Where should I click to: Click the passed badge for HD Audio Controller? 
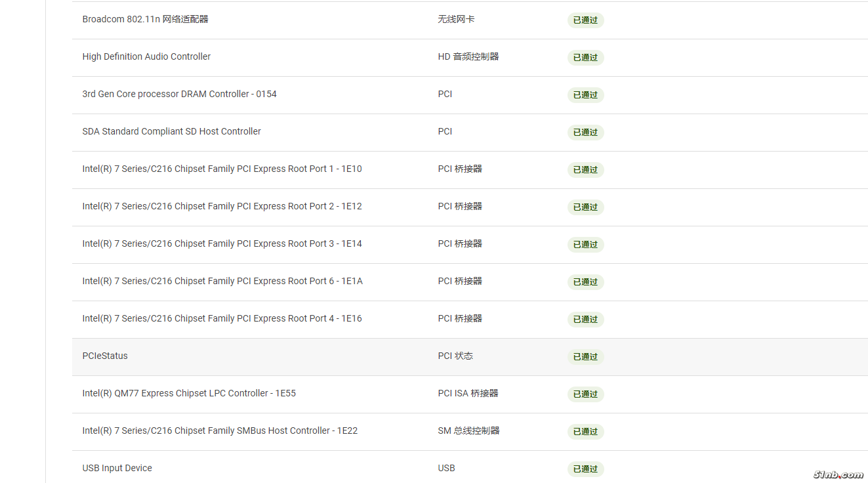coord(585,58)
